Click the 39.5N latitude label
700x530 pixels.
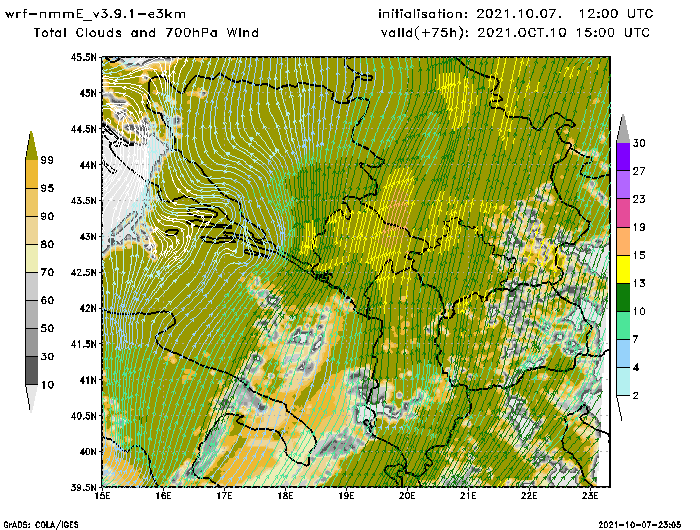83,487
